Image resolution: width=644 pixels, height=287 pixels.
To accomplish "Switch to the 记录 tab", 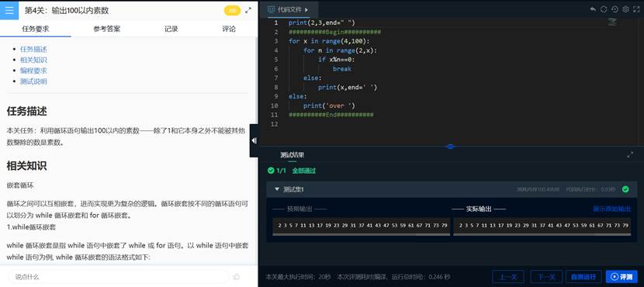I will tap(171, 29).
